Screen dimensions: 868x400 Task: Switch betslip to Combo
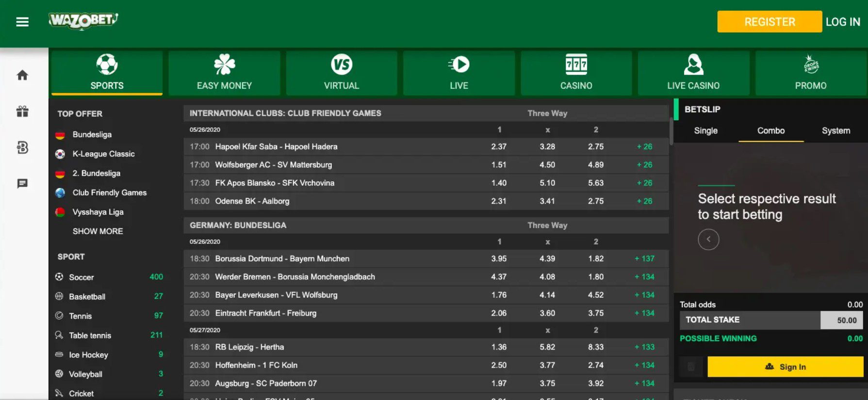pos(771,131)
